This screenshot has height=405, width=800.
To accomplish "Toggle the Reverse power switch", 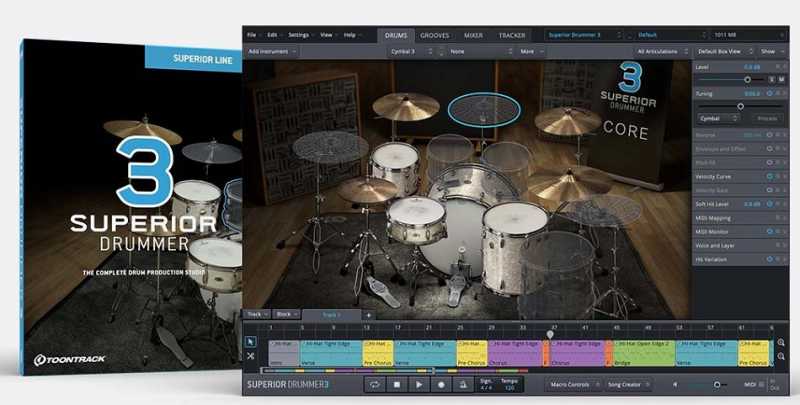I will [769, 135].
